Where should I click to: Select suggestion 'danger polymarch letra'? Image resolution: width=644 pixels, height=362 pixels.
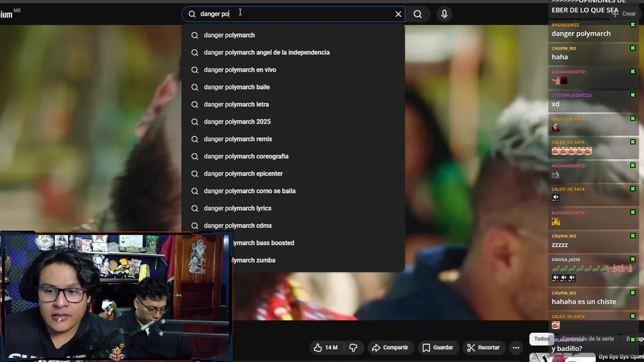293,105
